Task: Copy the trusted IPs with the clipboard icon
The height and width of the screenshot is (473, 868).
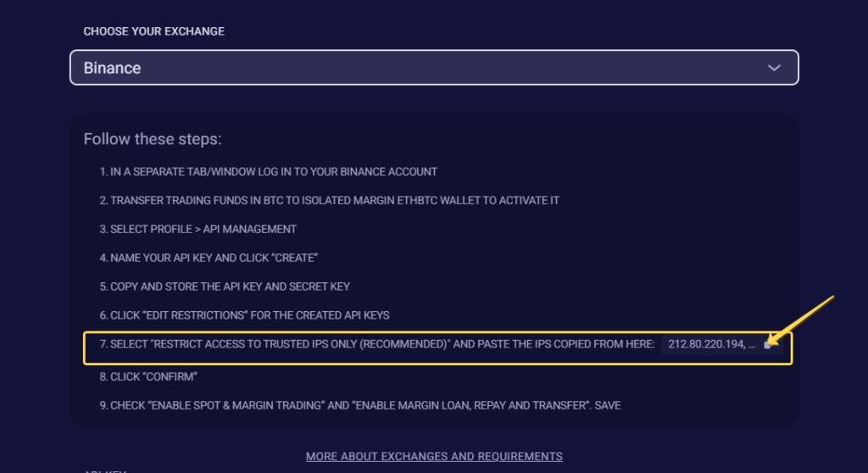Action: (768, 344)
